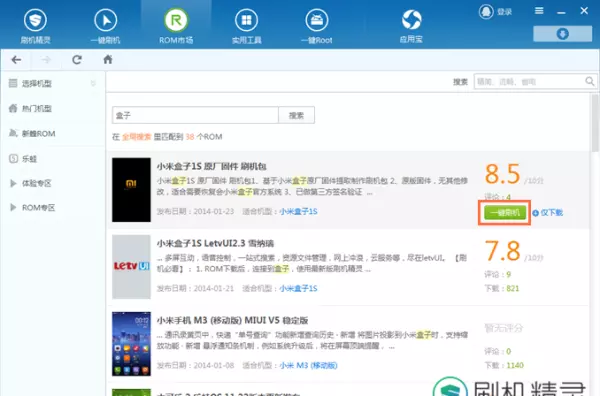Click the 7.8 rating score
600x396 pixels.
(502, 251)
